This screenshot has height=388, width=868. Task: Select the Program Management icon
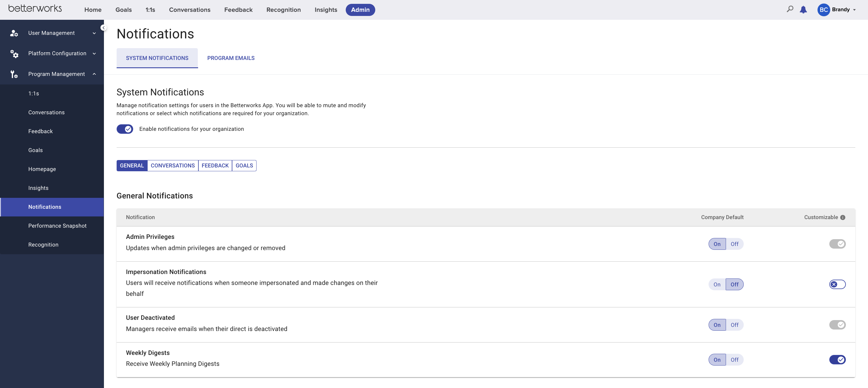click(14, 74)
